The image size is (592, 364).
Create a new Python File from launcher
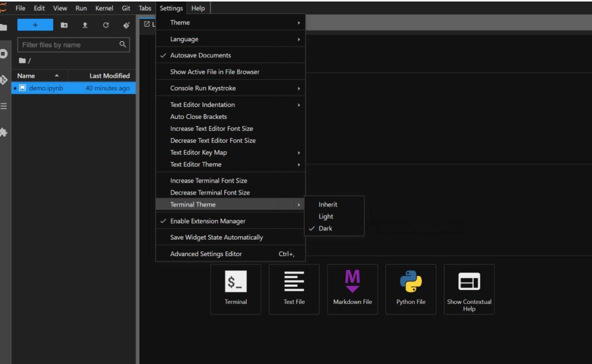pos(411,289)
